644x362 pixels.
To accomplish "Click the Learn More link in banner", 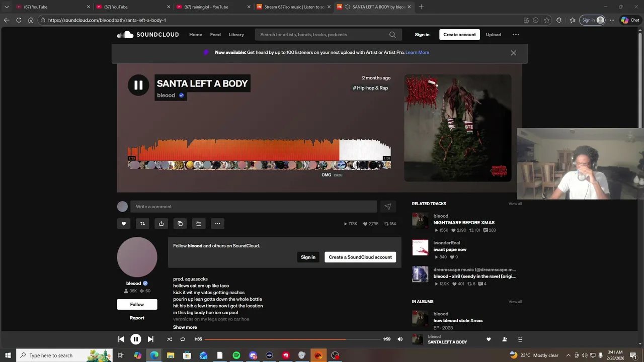I will [x=417, y=52].
